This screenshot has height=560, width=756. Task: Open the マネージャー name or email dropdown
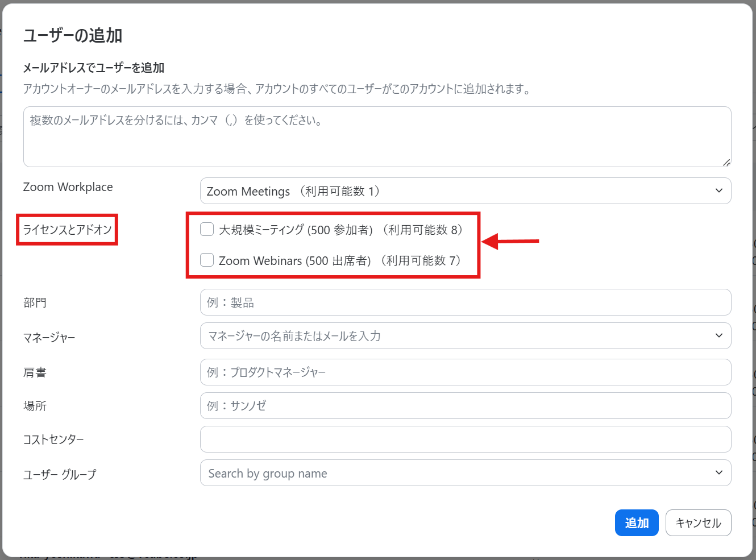click(x=466, y=336)
